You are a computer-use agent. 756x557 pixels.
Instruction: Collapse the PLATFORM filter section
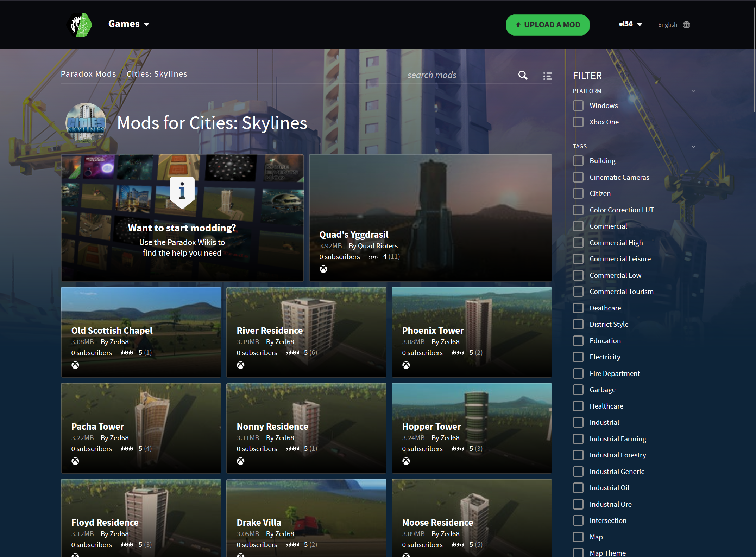(693, 91)
